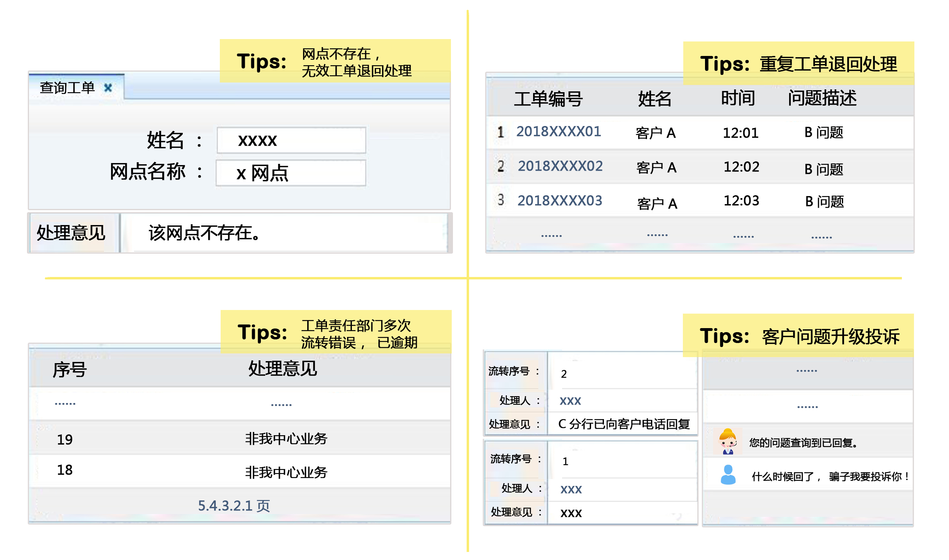Viewport: 949px width, 560px height.
Task: Click the blue customer user avatar icon
Action: 728,475
